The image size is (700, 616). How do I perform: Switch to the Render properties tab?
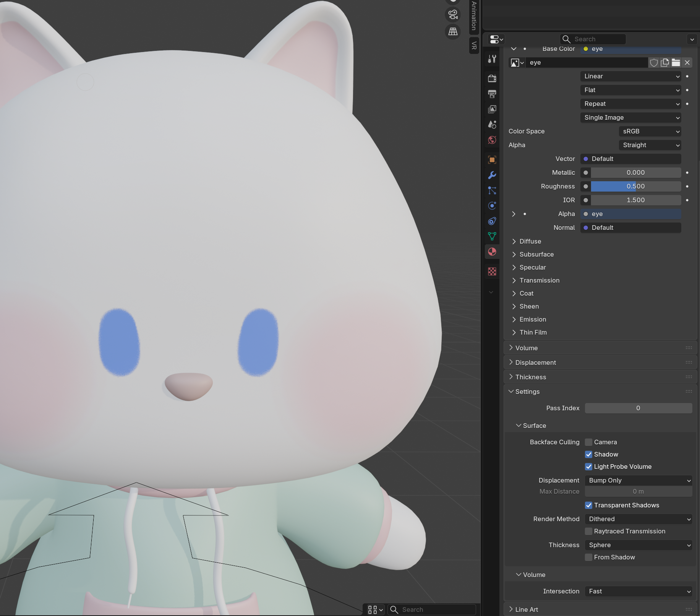pos(492,78)
